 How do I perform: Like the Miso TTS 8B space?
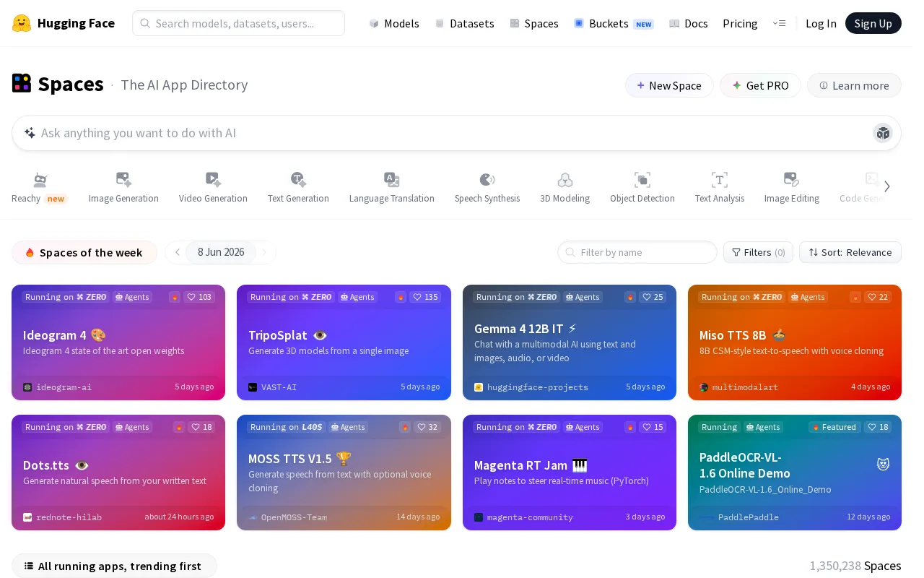point(878,297)
